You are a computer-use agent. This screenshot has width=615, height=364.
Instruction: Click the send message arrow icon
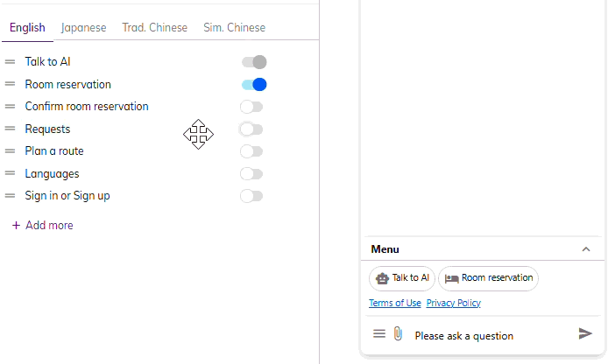(x=585, y=333)
